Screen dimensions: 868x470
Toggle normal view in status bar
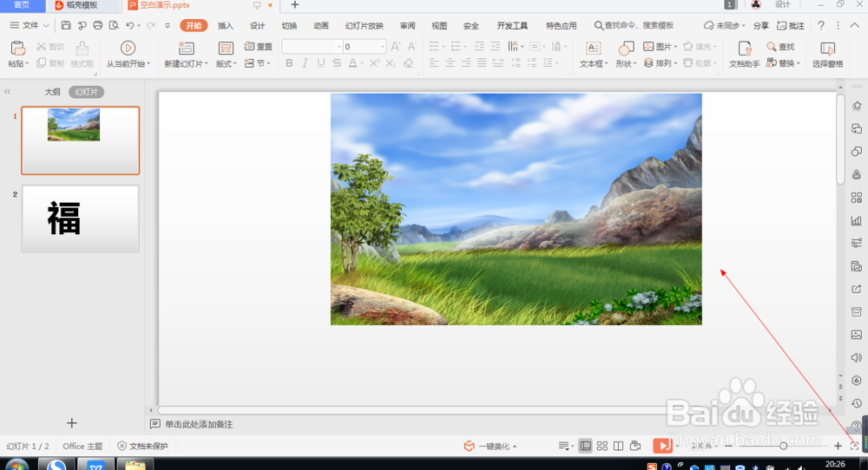[x=586, y=446]
